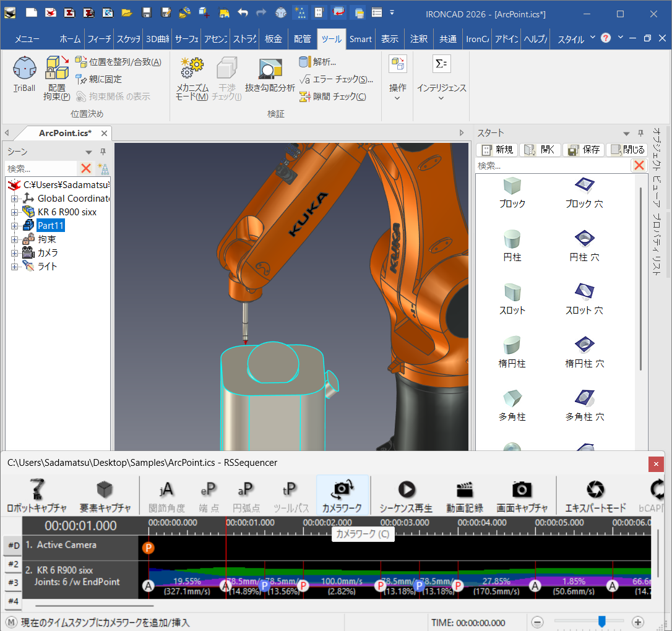Expand 拘束 tree node
672x631 pixels.
[15, 239]
